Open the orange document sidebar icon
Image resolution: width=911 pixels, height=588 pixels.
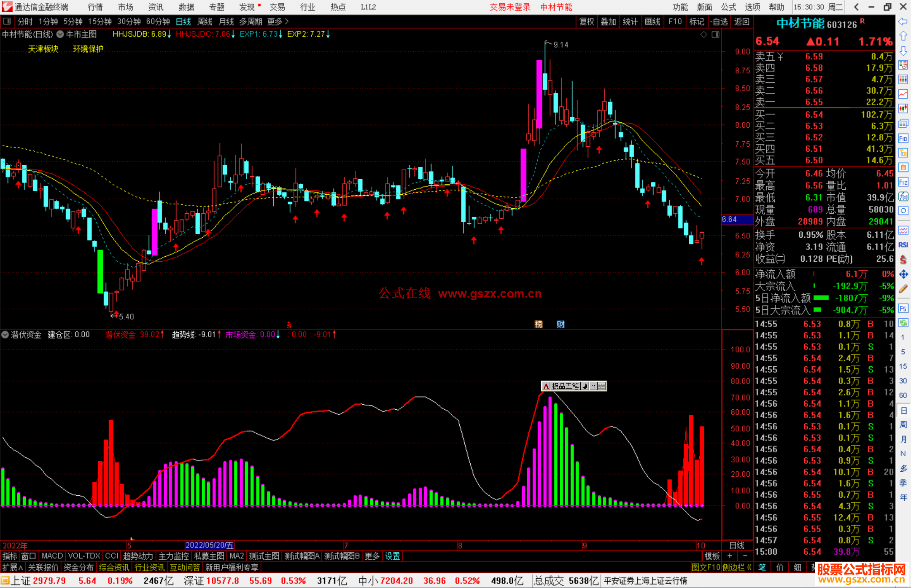[x=903, y=167]
